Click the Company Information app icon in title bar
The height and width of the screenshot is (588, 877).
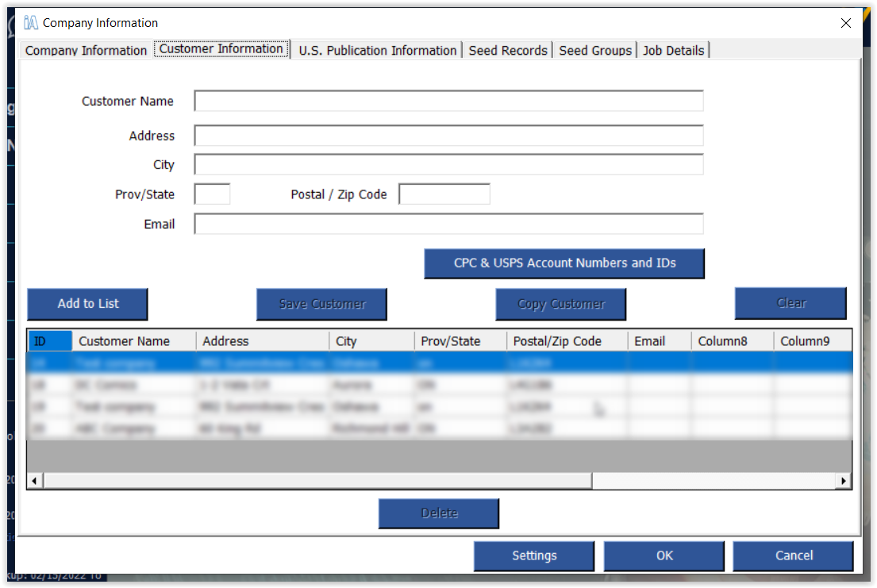click(x=31, y=22)
